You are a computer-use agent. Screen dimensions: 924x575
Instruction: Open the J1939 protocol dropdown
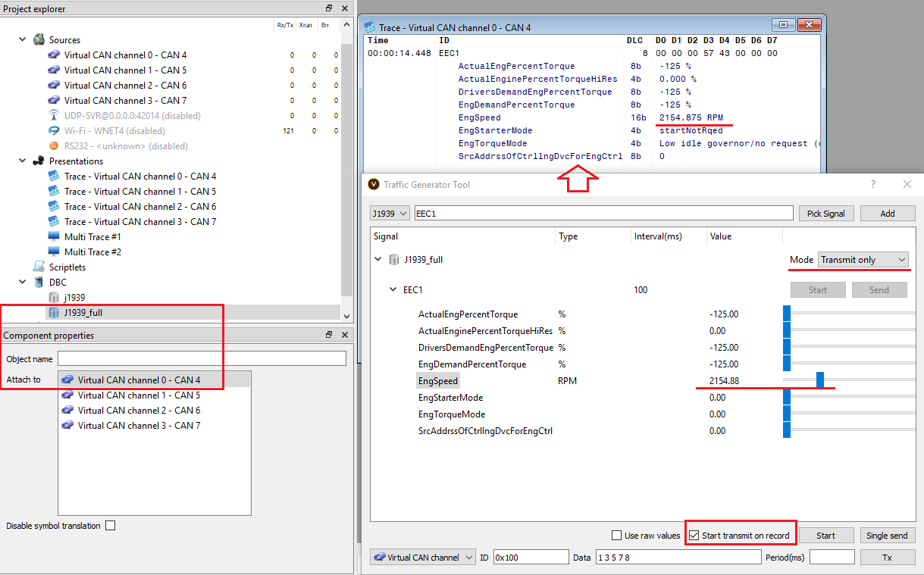coord(390,214)
